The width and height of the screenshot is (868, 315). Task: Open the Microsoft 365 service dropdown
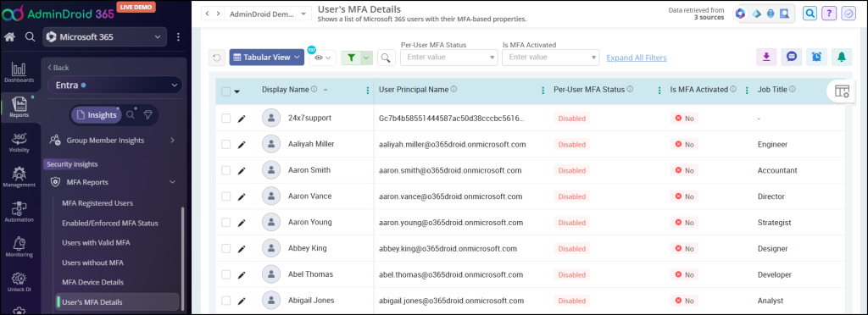tap(104, 37)
